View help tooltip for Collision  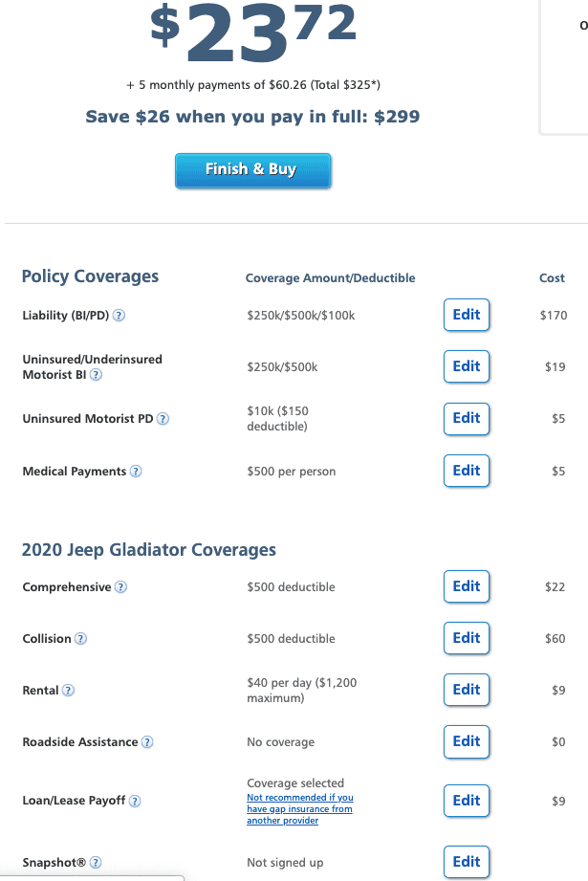click(x=81, y=639)
